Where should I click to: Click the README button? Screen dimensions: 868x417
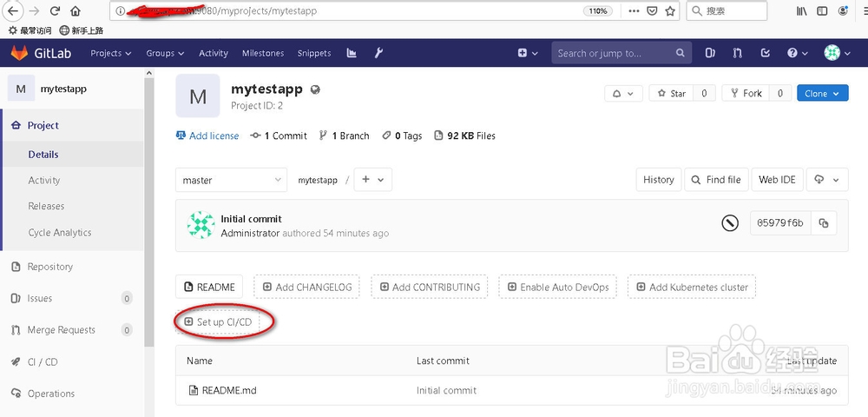pyautogui.click(x=209, y=287)
